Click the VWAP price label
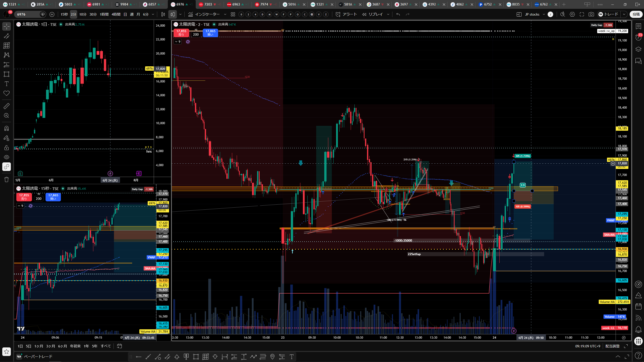This screenshot has height=362, width=644. (x=611, y=220)
